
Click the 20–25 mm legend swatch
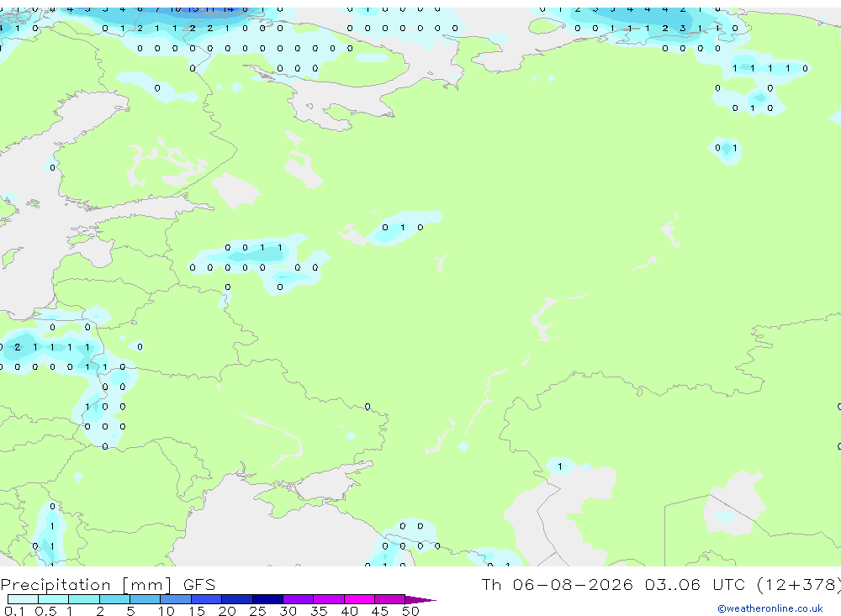(x=237, y=599)
